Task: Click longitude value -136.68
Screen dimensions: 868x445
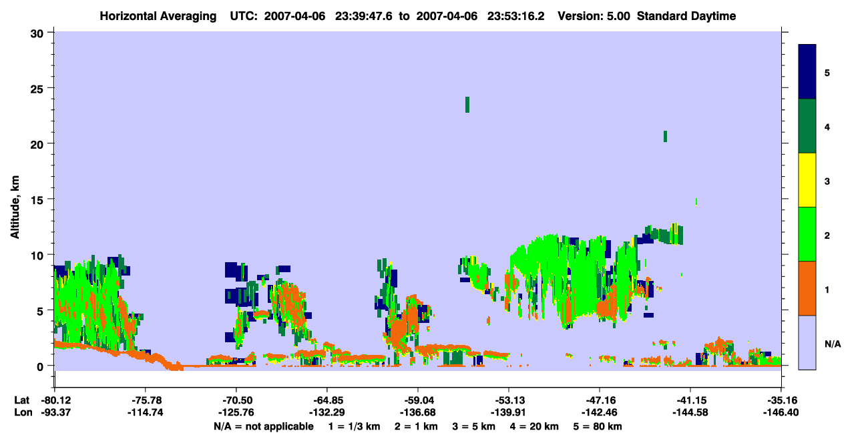Action: pyautogui.click(x=418, y=413)
